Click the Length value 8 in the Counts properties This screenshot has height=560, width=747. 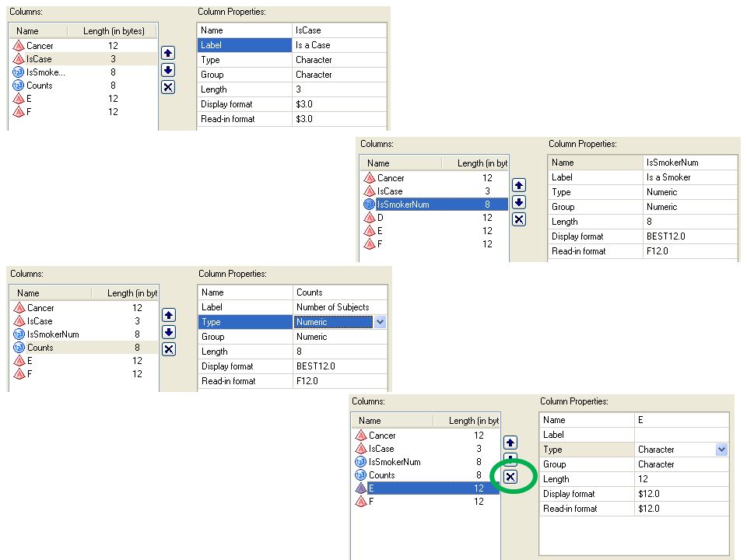(340, 352)
